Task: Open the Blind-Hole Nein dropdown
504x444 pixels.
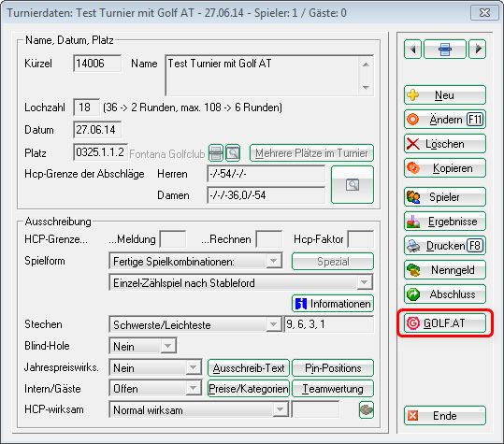Action: [167, 346]
